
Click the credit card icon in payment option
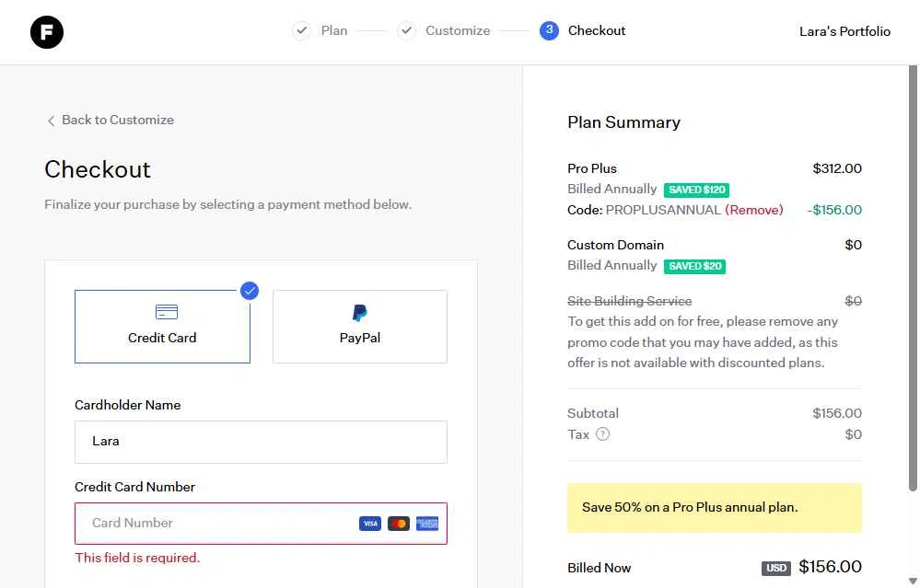167,312
